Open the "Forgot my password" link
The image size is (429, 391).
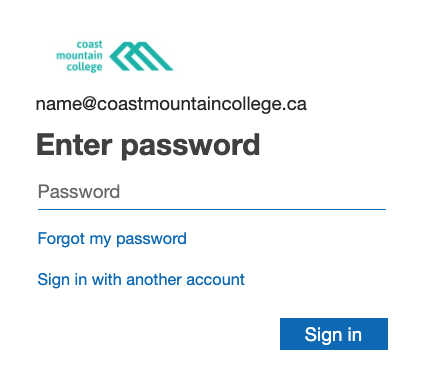pyautogui.click(x=112, y=239)
